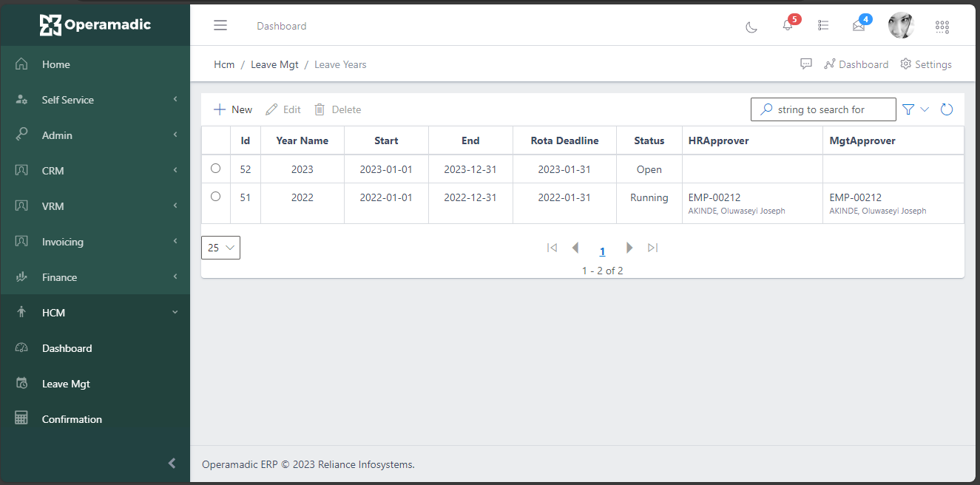This screenshot has height=485, width=980.
Task: Go to the first page of results
Action: point(552,248)
